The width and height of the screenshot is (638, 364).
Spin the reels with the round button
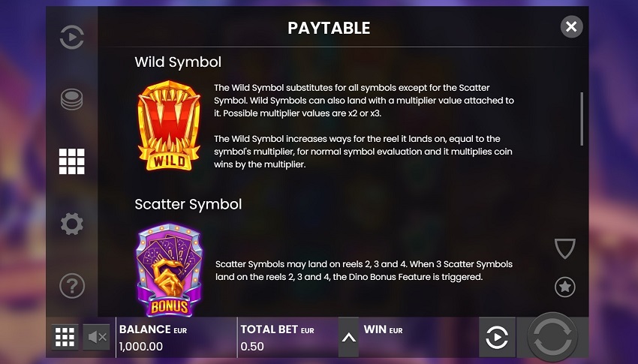pos(552,337)
